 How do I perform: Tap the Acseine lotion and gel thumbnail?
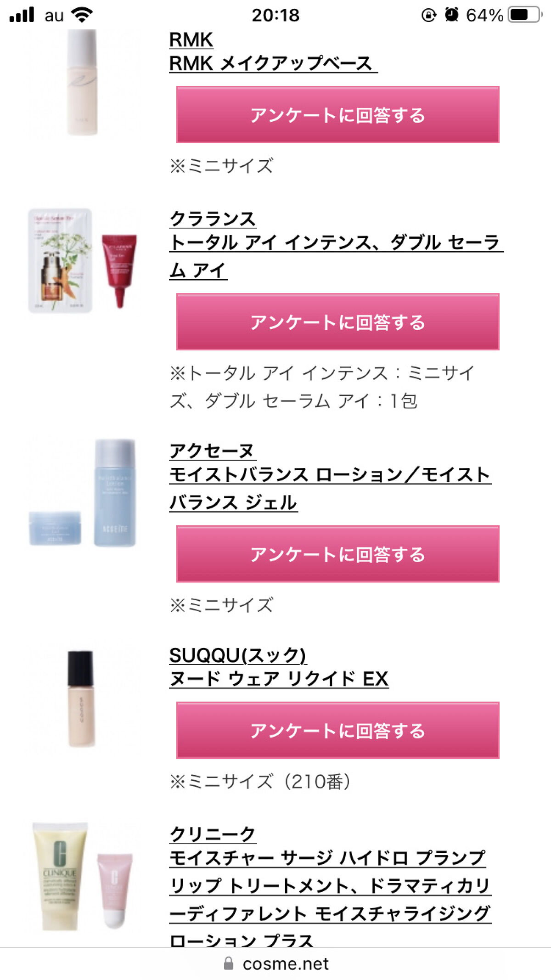[83, 492]
